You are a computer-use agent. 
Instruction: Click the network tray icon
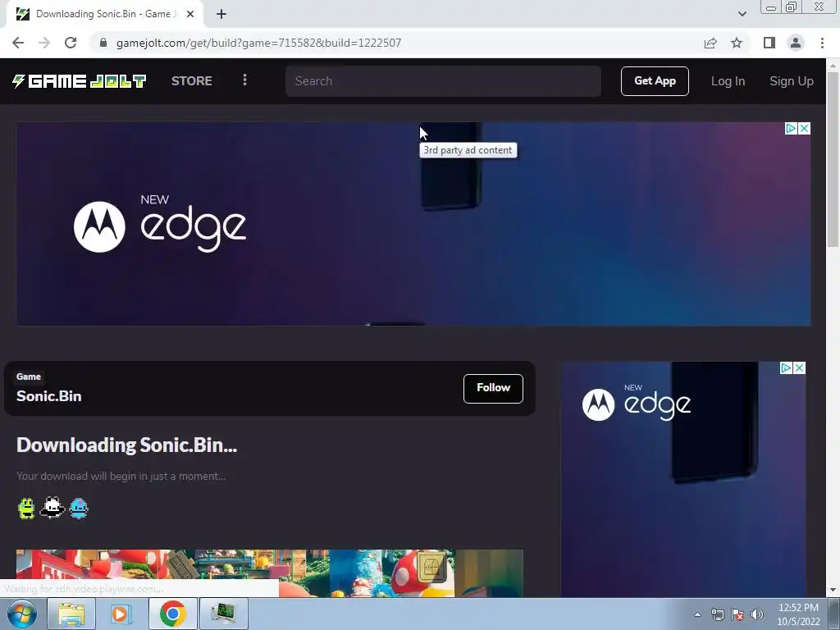[x=717, y=614]
